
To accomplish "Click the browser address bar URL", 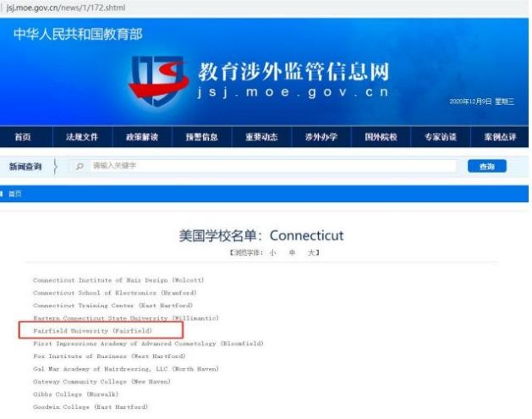I will 66,7.
